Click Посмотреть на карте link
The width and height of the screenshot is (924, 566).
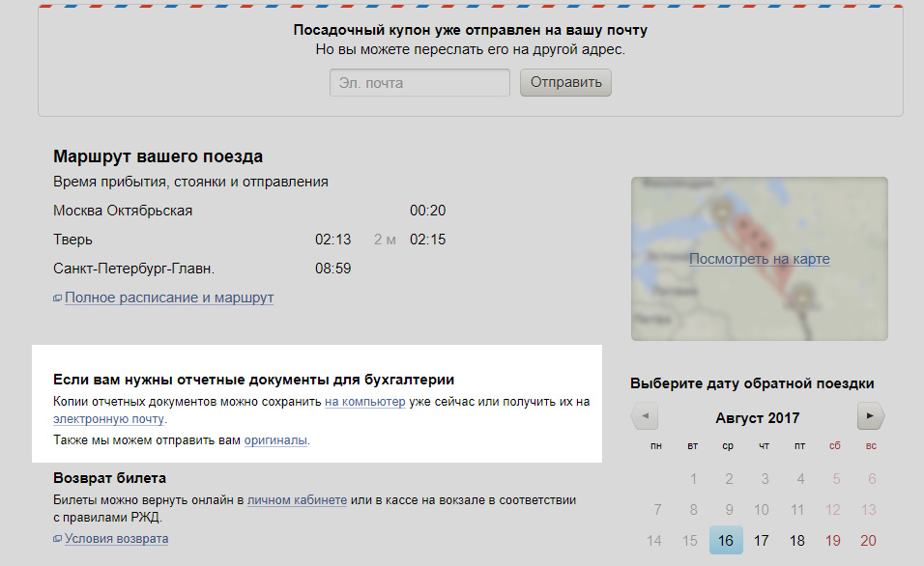(759, 259)
